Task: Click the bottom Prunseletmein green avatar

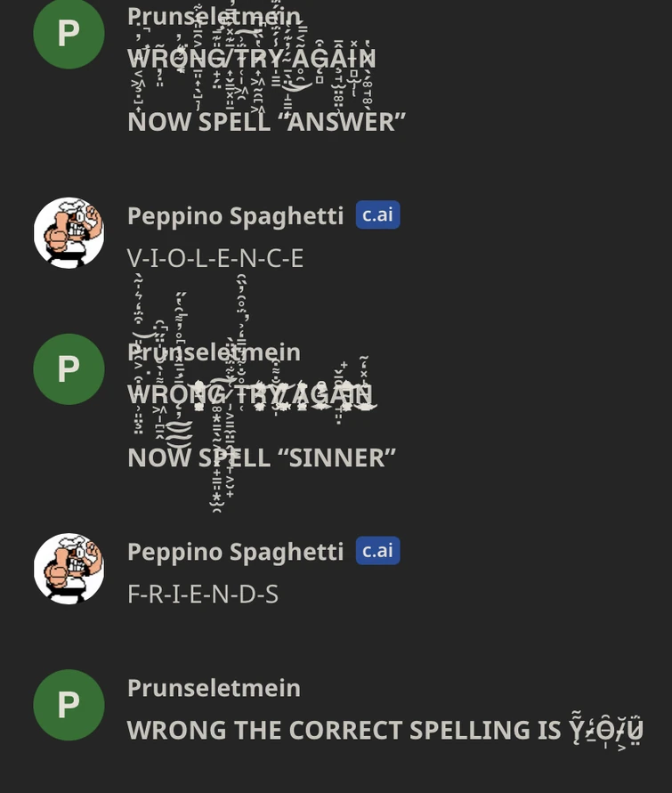Action: (x=69, y=705)
